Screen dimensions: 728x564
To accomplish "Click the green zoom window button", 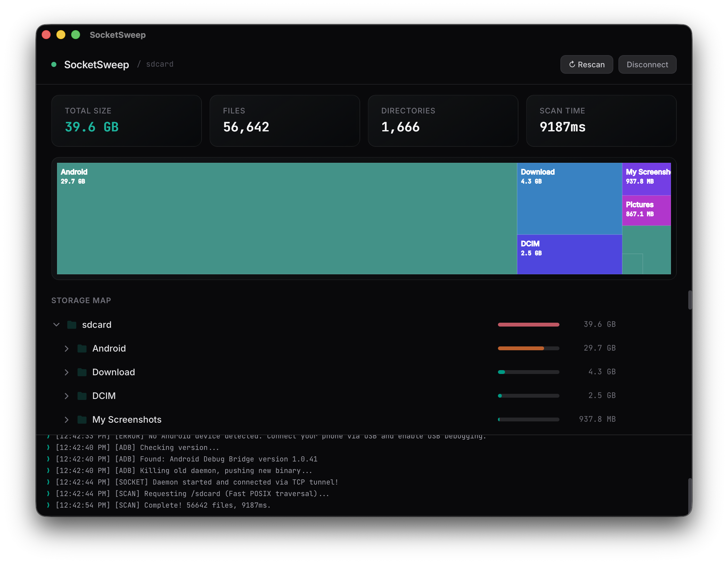I will [76, 35].
